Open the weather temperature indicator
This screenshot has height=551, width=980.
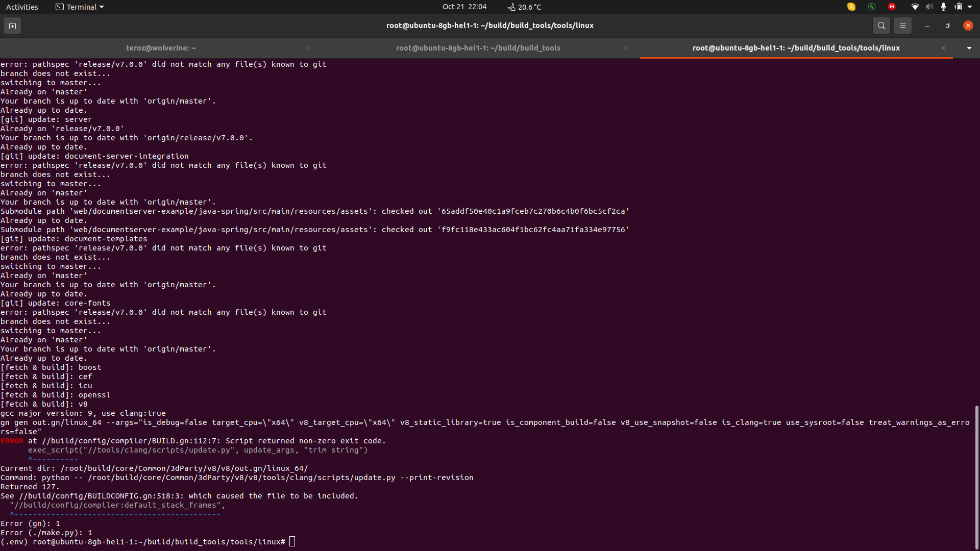(524, 7)
